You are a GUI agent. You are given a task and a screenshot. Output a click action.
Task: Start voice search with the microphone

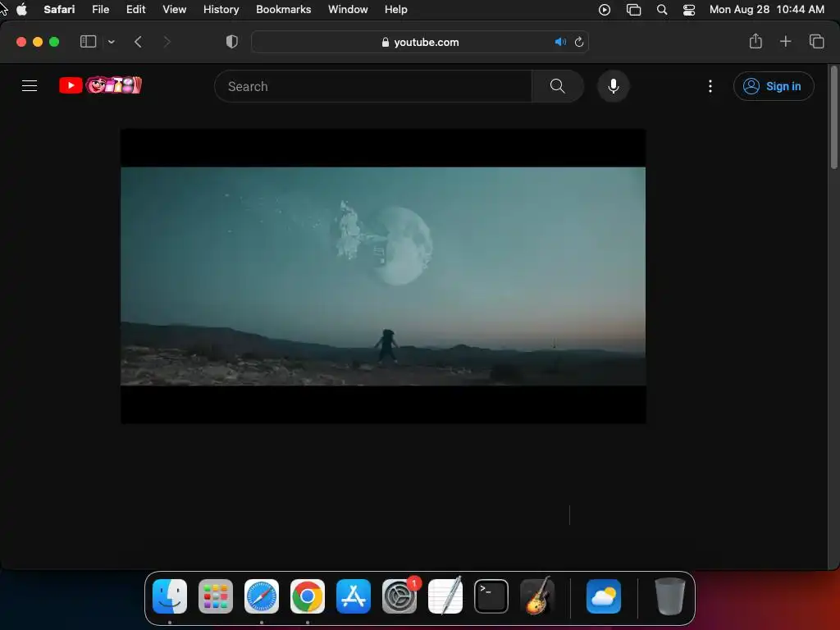614,85
